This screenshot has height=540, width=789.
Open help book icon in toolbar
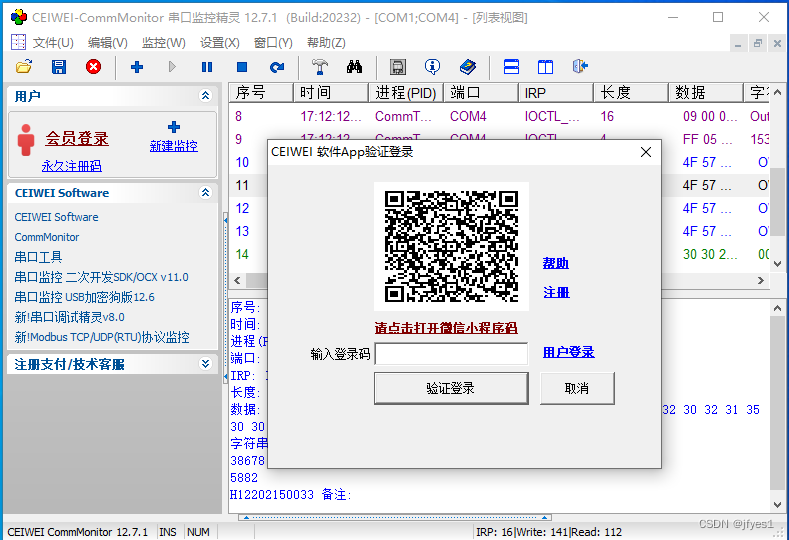tap(467, 66)
